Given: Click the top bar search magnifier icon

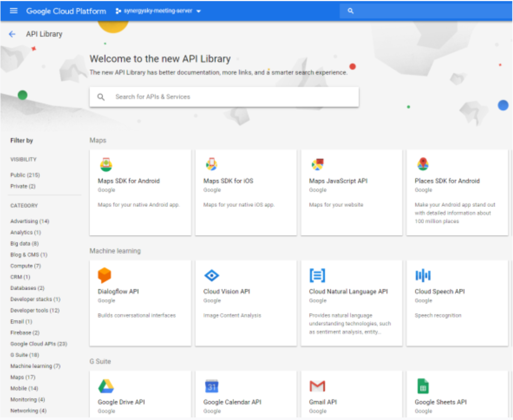Looking at the screenshot, I should (x=351, y=11).
